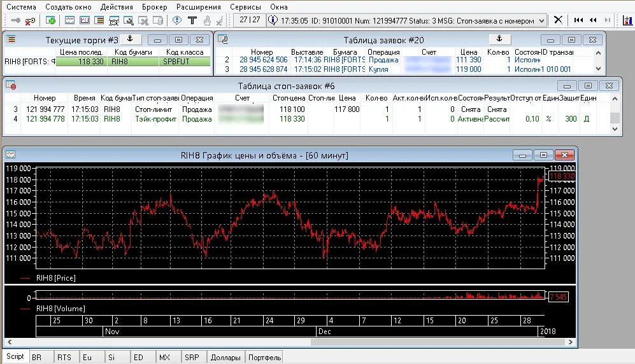Click the grayed hand toolbar icon
The height and width of the screenshot is (364, 635).
tap(207, 20)
